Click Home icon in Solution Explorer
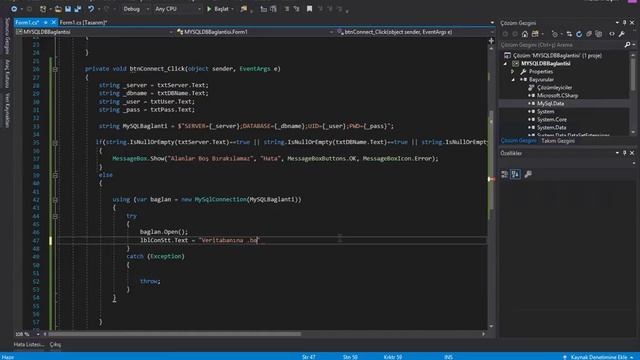 coord(525,34)
